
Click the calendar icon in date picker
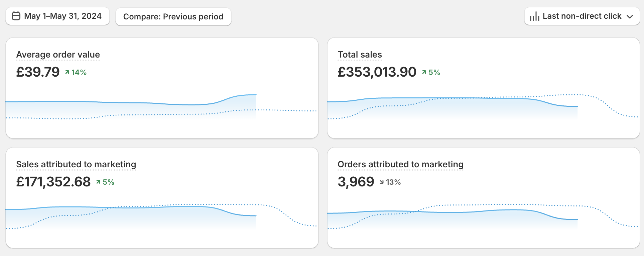(16, 16)
